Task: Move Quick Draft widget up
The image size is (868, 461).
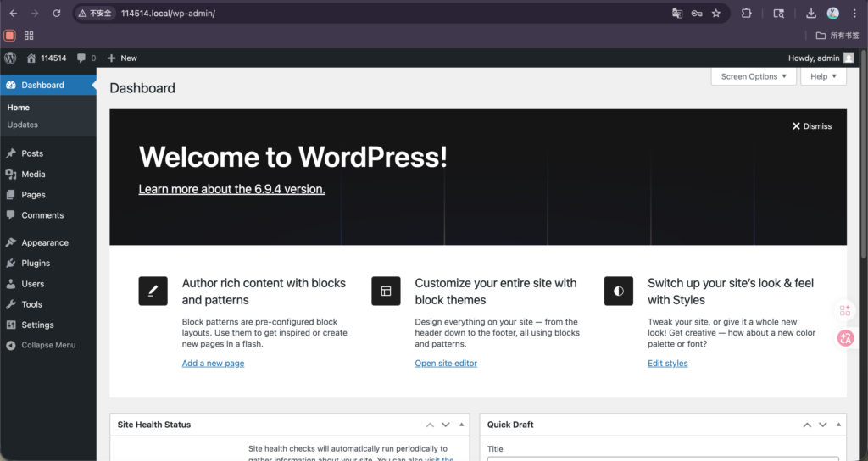Action: [807, 425]
